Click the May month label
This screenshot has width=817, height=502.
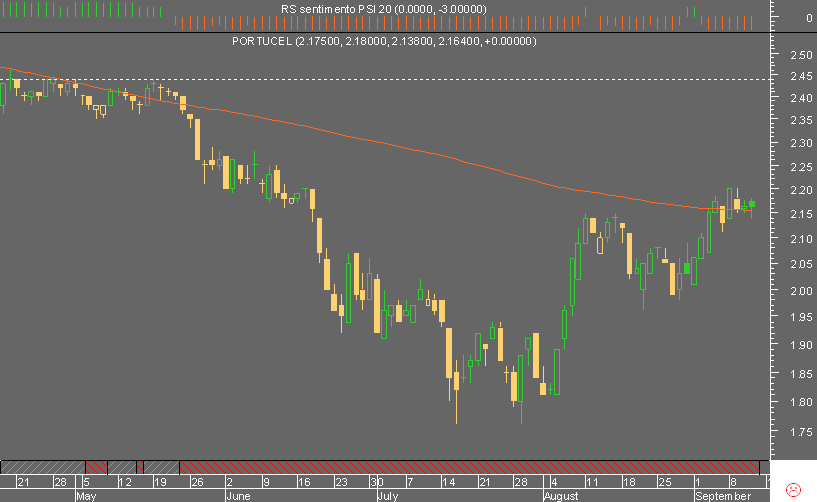pyautogui.click(x=86, y=496)
